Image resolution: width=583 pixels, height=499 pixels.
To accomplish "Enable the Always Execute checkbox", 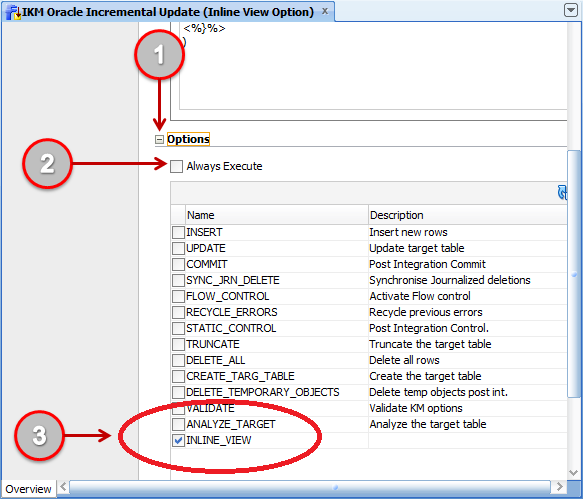I will pos(177,166).
